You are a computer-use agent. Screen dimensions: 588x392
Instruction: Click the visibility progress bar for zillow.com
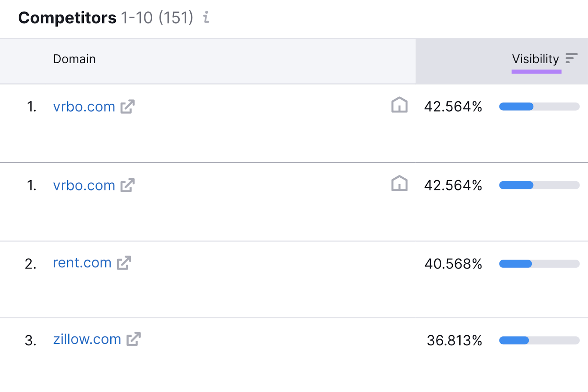click(x=539, y=341)
